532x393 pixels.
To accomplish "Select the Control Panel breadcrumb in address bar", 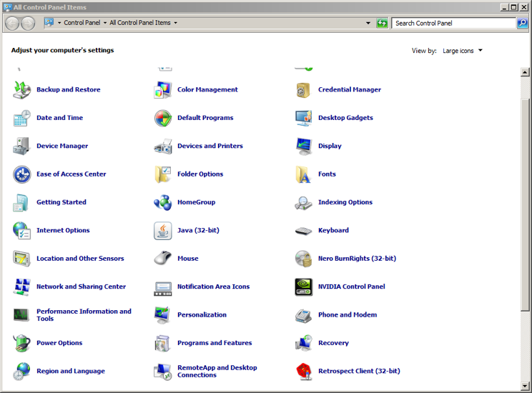I will (x=82, y=23).
